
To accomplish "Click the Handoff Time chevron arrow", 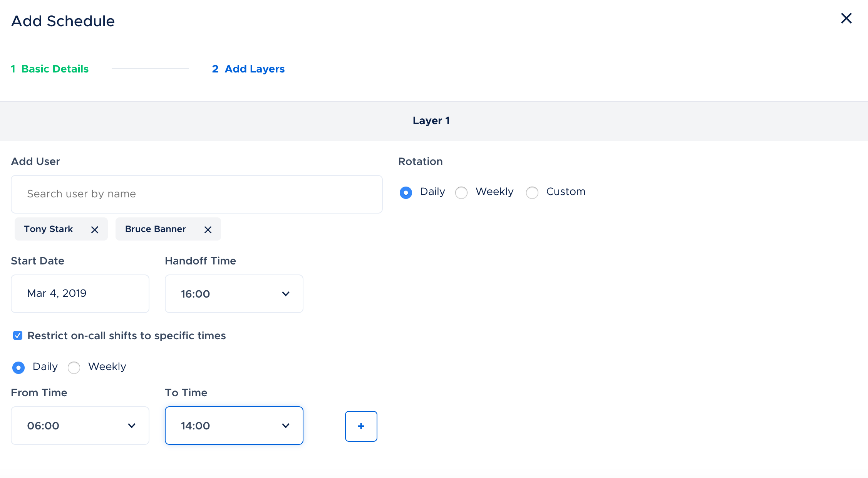I will (x=285, y=294).
